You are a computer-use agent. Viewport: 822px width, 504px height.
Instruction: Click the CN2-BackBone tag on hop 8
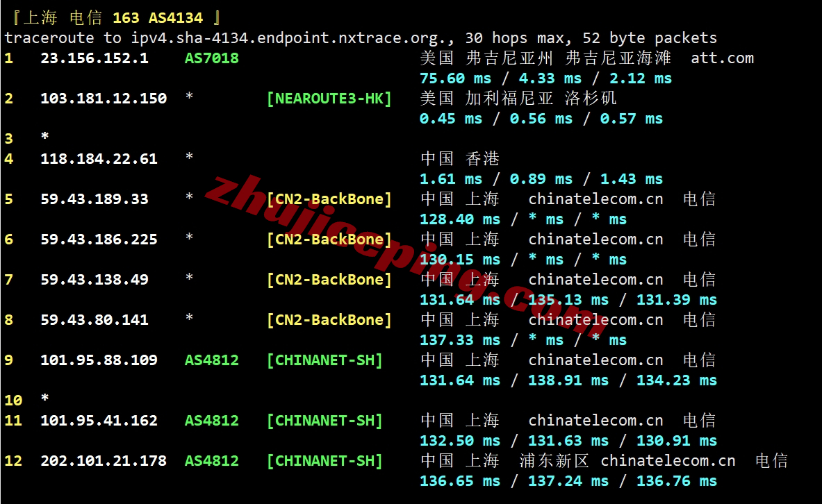click(329, 320)
